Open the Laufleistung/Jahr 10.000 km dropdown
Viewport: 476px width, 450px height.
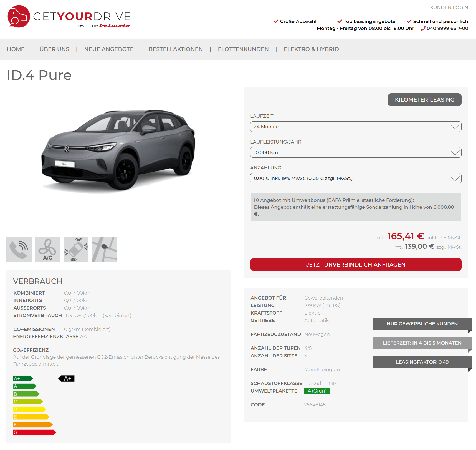pos(356,152)
